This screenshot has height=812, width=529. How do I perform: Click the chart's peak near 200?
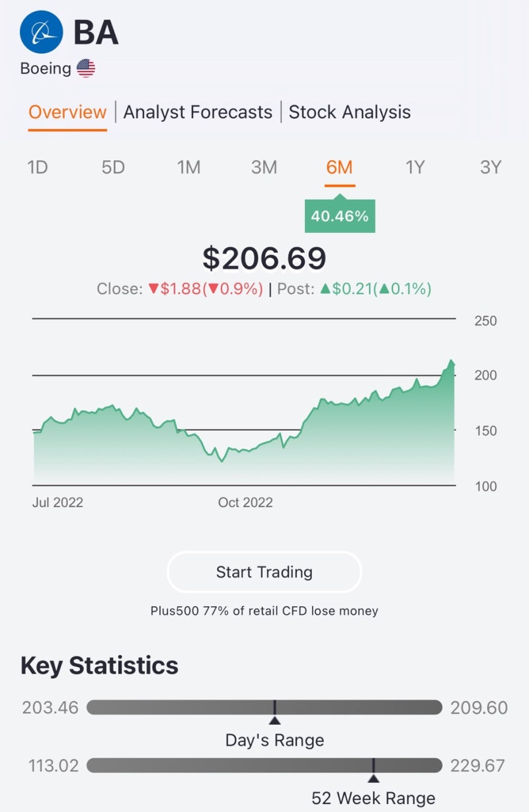pyautogui.click(x=451, y=361)
